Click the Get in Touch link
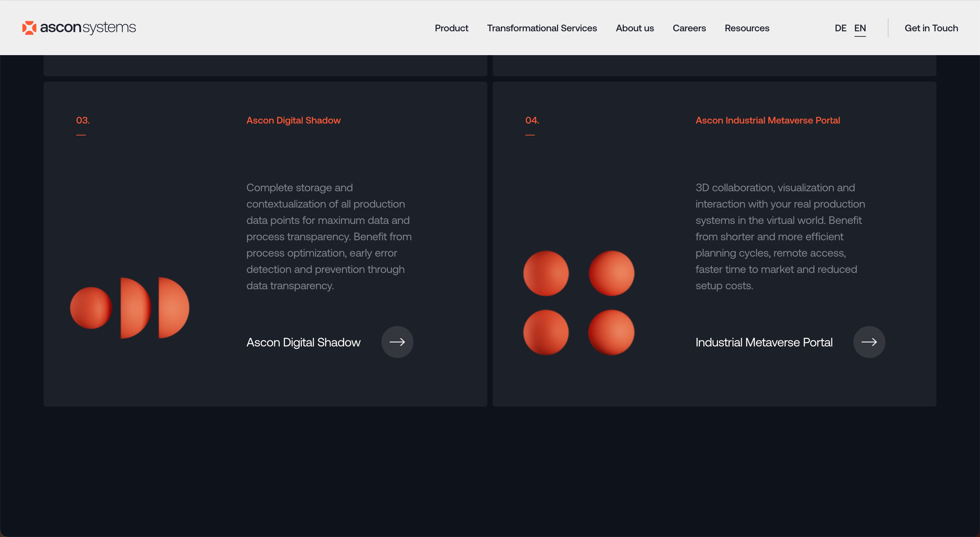Viewport: 980px width, 537px height. (x=931, y=28)
